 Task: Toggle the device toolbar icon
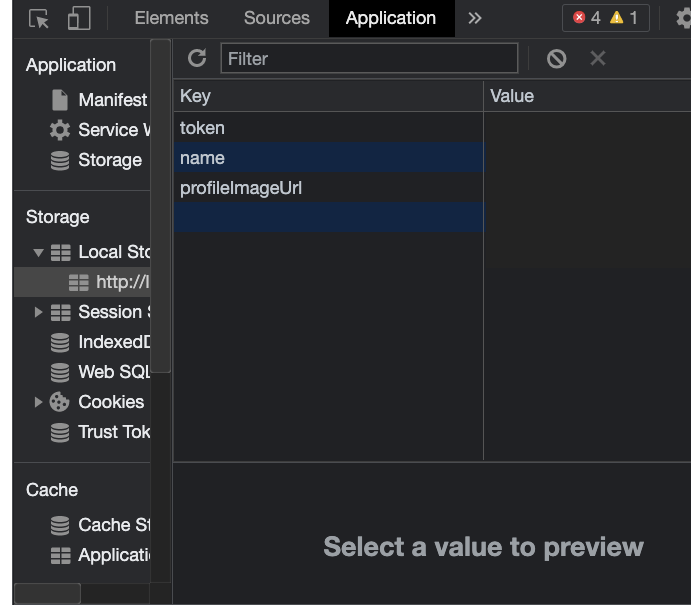(79, 18)
